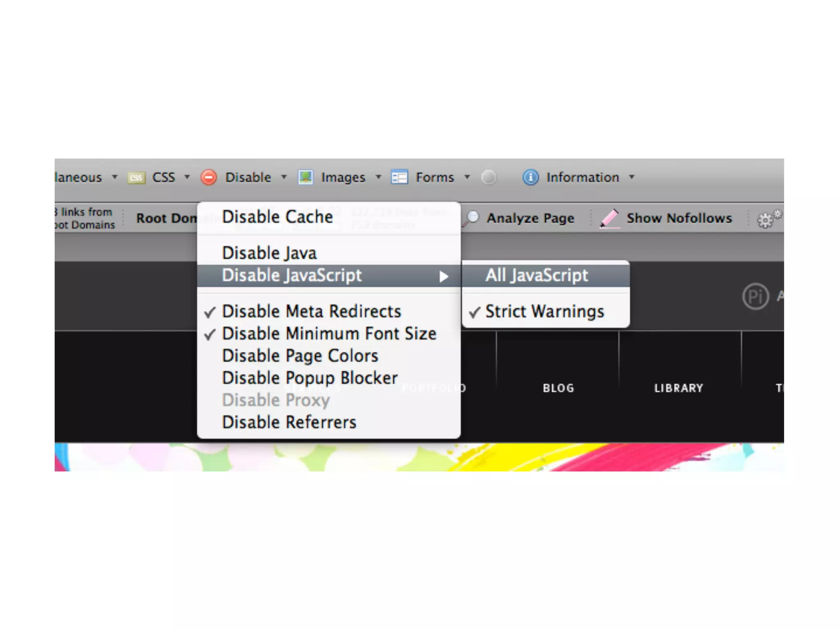The height and width of the screenshot is (630, 840).
Task: Click the Forms toolbar icon
Action: 399,177
